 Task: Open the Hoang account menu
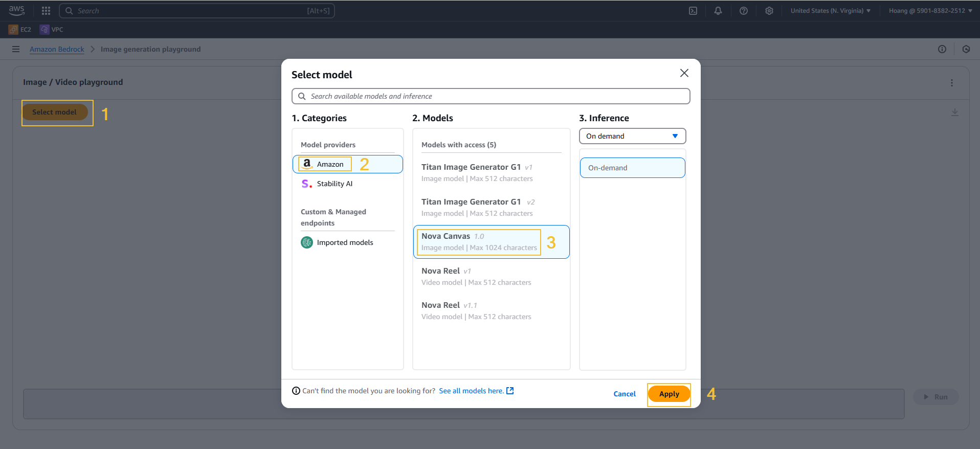coord(930,11)
